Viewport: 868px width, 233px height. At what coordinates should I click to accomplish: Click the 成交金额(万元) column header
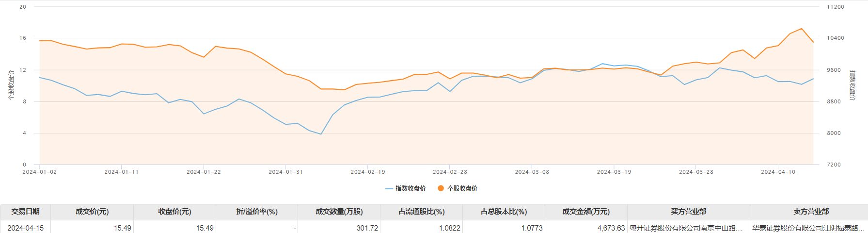tap(586, 212)
